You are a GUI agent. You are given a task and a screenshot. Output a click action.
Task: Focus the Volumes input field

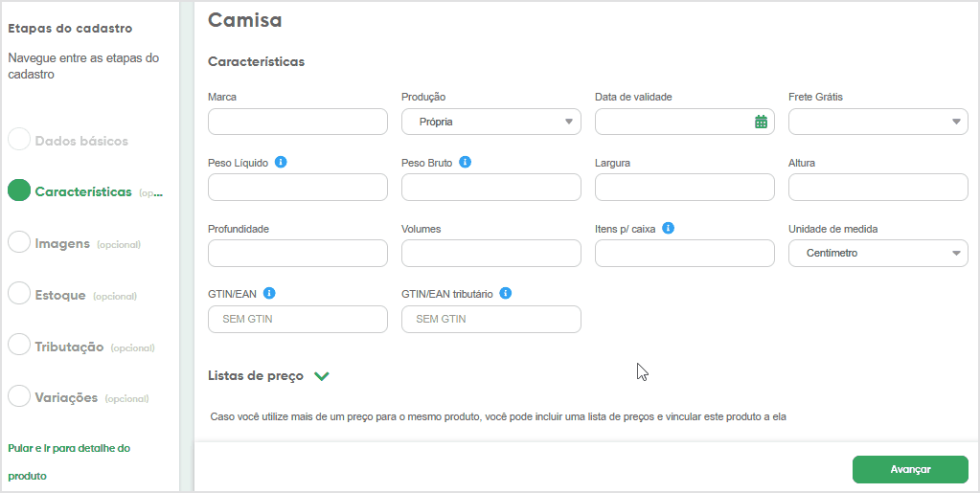point(491,253)
